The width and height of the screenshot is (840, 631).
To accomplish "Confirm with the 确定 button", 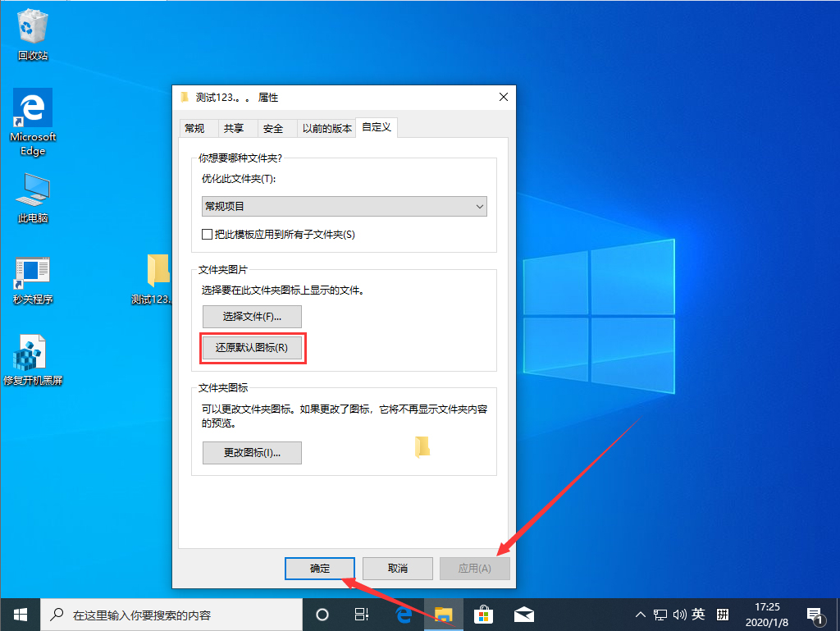I will pos(319,568).
